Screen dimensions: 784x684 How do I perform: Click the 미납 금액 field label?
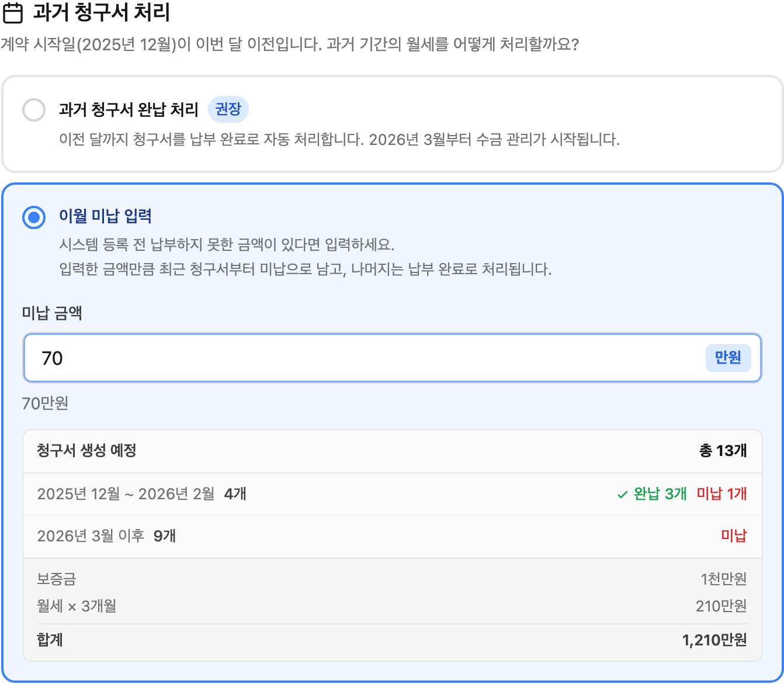[52, 313]
